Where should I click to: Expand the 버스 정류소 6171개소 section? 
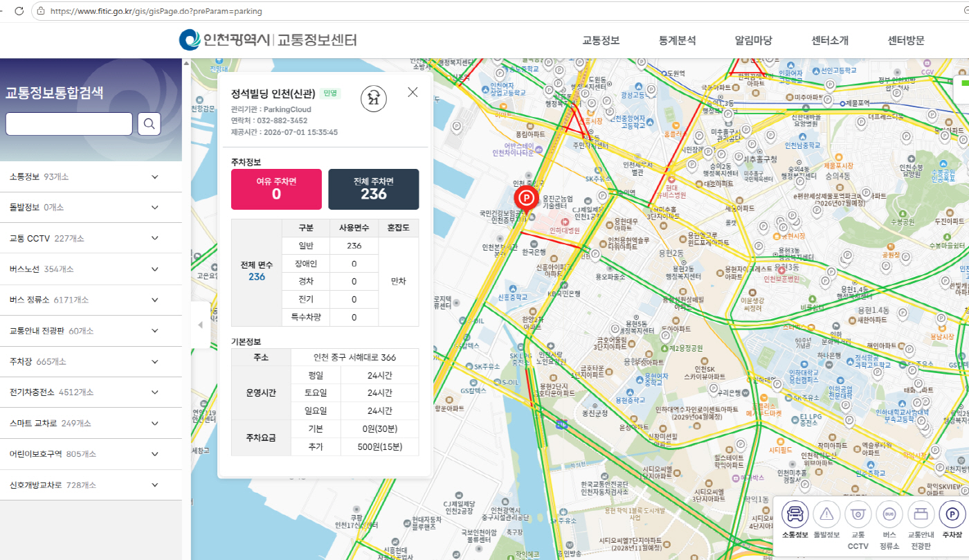pos(91,300)
